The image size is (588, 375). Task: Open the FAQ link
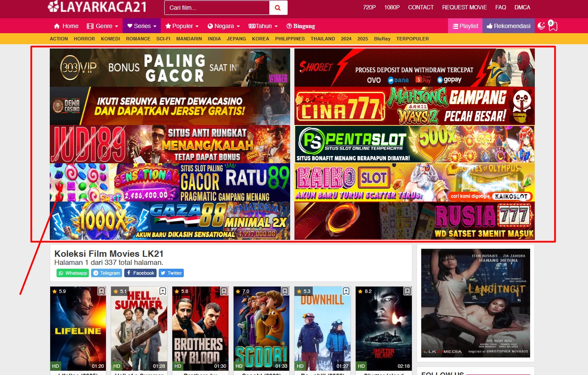[x=501, y=7]
